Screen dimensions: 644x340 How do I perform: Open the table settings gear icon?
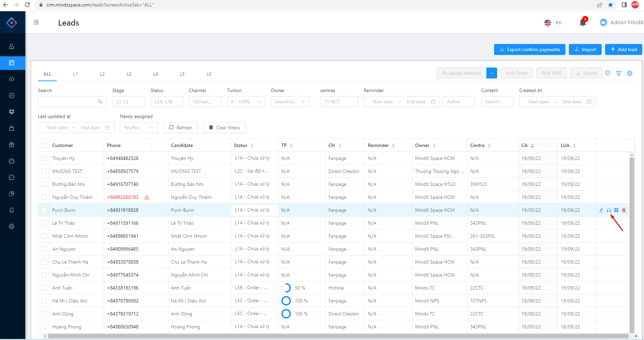[630, 73]
